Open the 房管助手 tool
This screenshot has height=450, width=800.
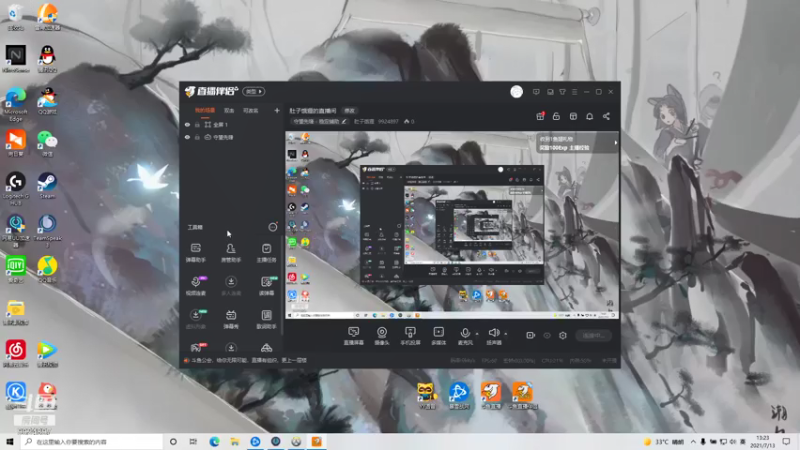pyautogui.click(x=231, y=253)
